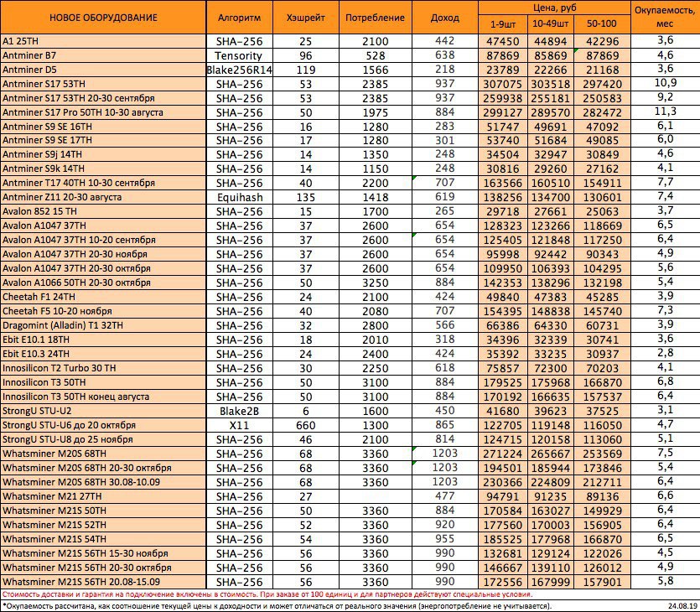Select the 'Cheetah F1 24TH' cell
The width and height of the screenshot is (700, 612).
click(103, 297)
